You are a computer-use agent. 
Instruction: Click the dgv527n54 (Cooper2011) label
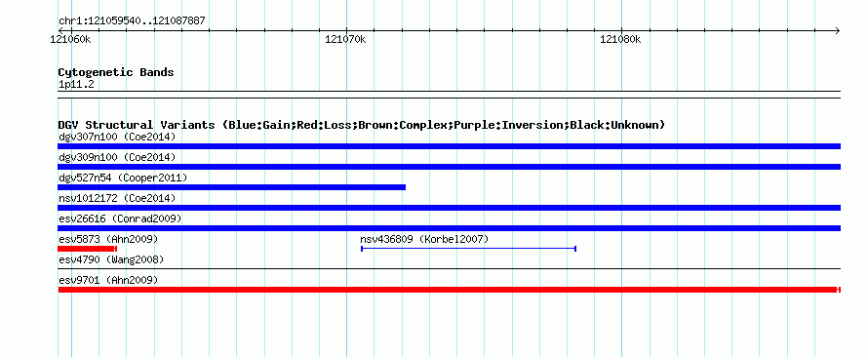coord(123,178)
